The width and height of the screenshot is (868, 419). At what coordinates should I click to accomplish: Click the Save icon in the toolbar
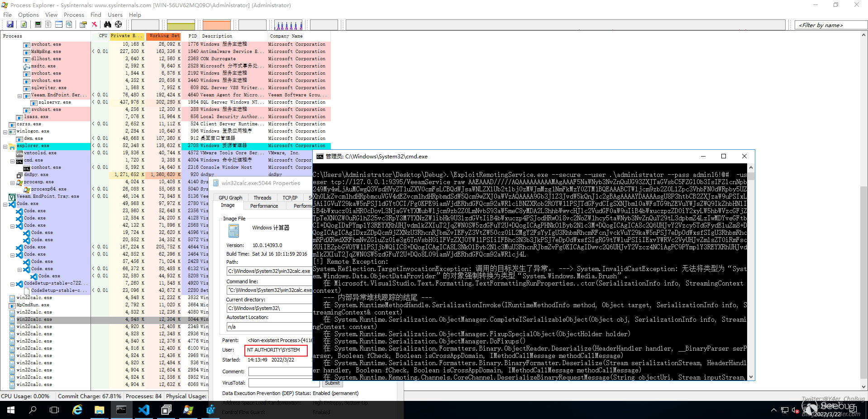click(x=10, y=24)
